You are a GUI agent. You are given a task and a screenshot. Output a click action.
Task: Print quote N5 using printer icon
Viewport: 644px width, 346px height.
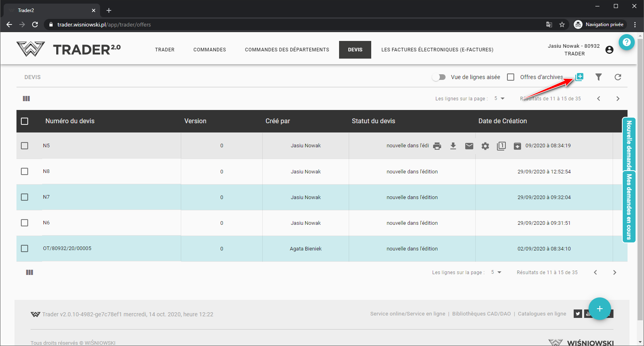[x=437, y=146]
